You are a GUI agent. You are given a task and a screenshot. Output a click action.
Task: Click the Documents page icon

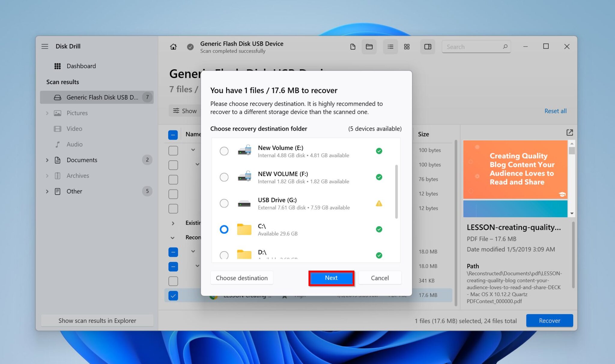57,160
